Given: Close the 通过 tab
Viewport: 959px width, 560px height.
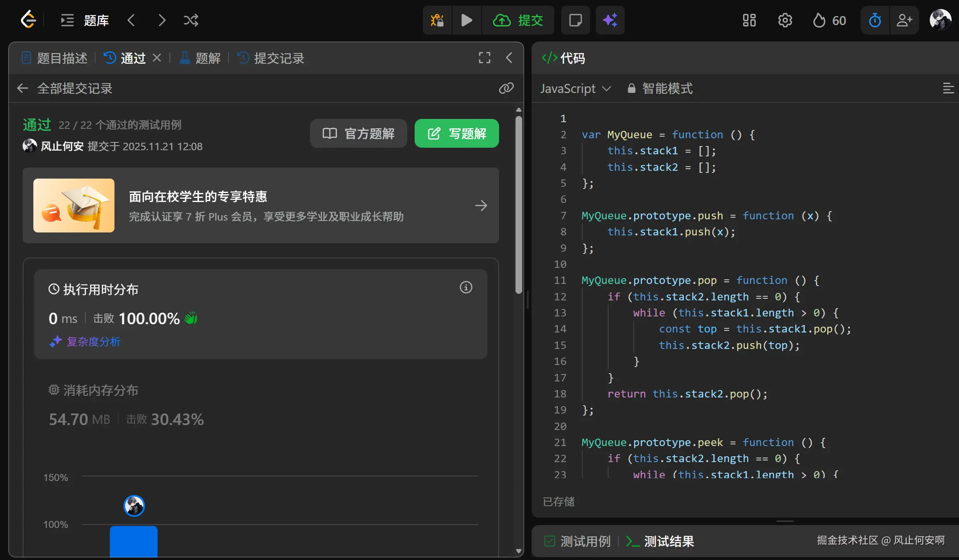Looking at the screenshot, I should click(x=156, y=58).
